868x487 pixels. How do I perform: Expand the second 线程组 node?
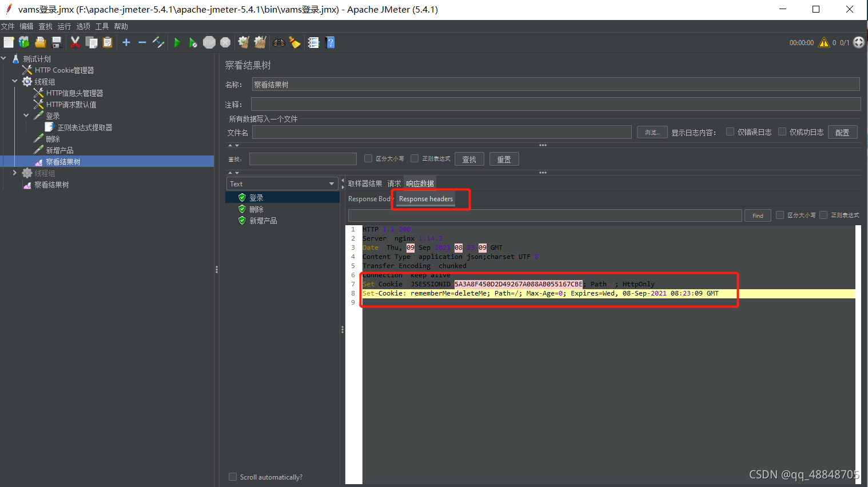[15, 173]
